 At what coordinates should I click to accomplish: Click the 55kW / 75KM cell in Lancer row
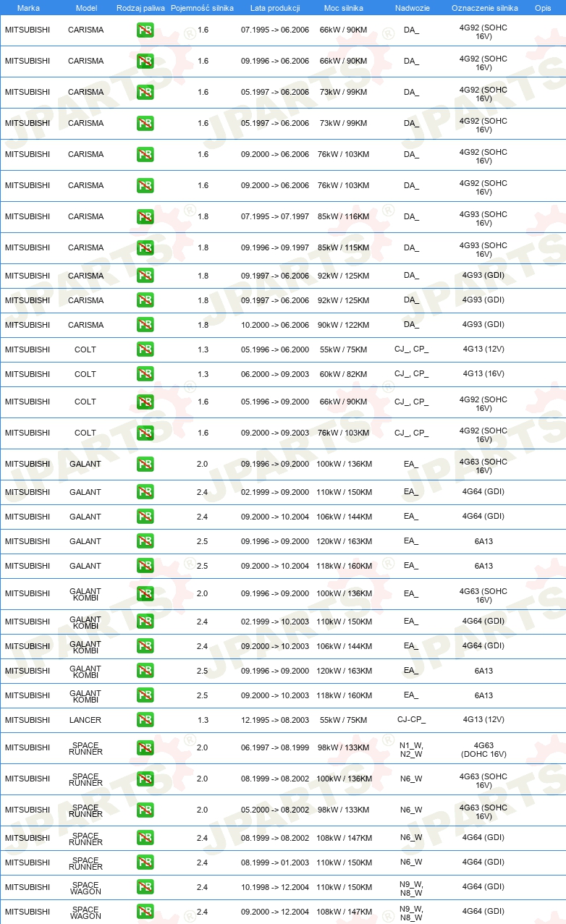(x=345, y=720)
